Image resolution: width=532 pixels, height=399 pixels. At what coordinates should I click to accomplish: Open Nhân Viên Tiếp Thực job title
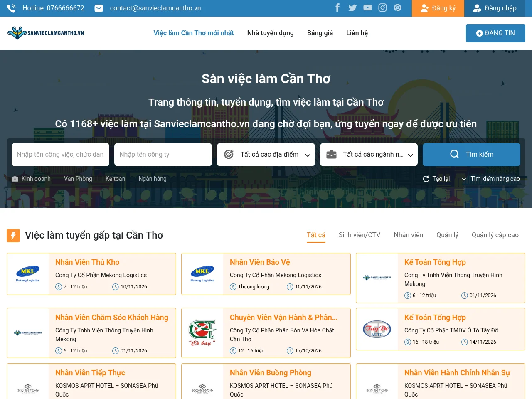point(90,373)
